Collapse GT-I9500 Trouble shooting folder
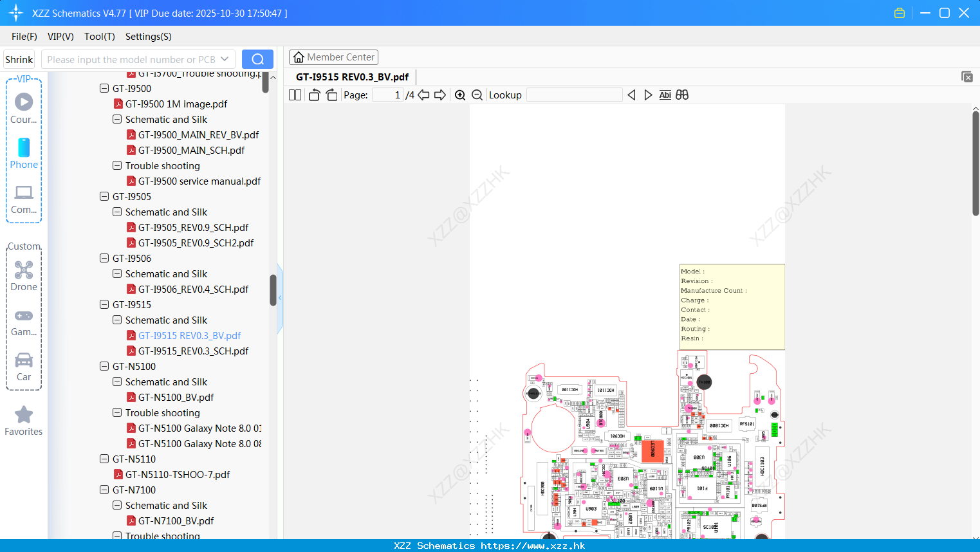This screenshot has height=552, width=980. [117, 165]
